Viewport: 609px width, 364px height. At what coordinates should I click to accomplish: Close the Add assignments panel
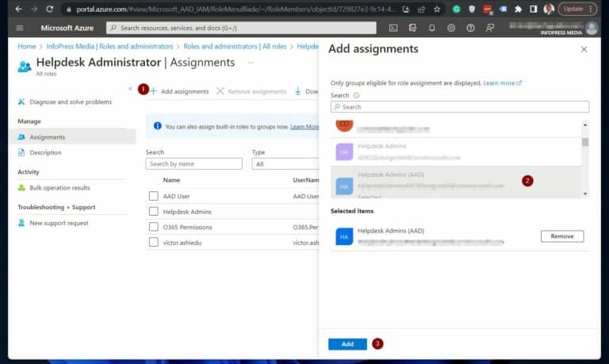[584, 49]
